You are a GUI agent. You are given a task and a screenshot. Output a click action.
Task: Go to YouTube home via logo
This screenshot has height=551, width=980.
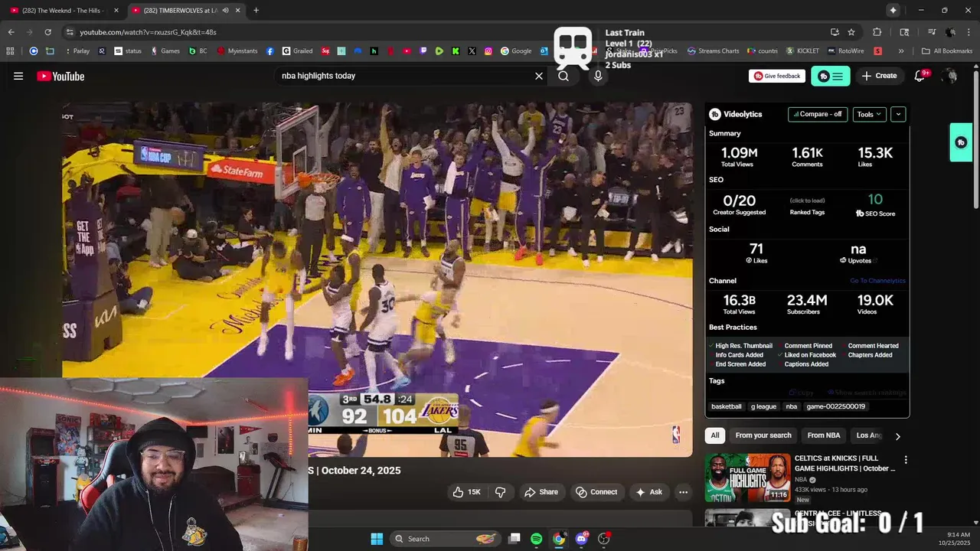coord(60,76)
